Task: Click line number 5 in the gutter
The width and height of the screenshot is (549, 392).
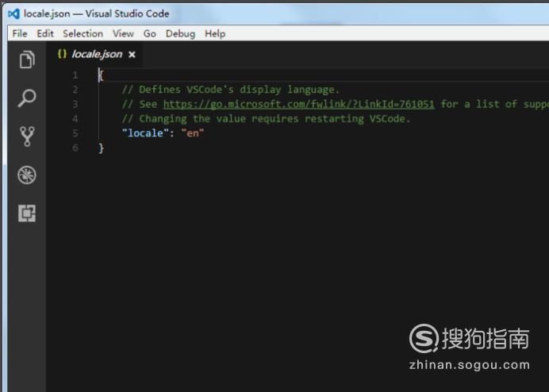Action: (x=75, y=133)
